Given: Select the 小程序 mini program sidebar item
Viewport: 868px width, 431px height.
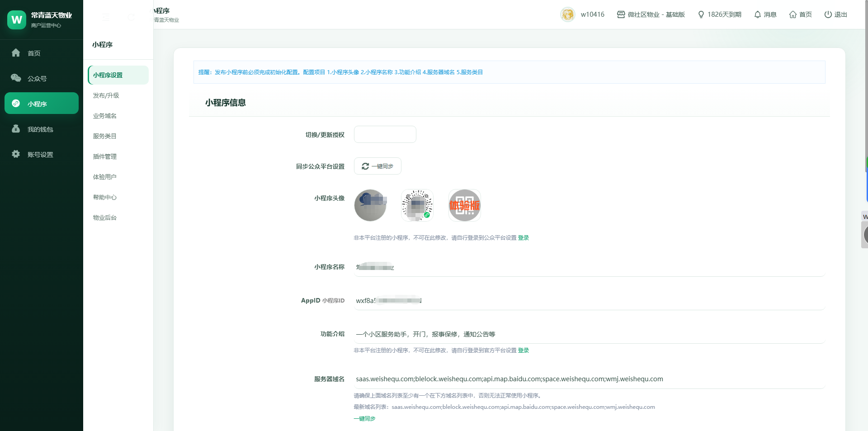Looking at the screenshot, I should tap(42, 104).
